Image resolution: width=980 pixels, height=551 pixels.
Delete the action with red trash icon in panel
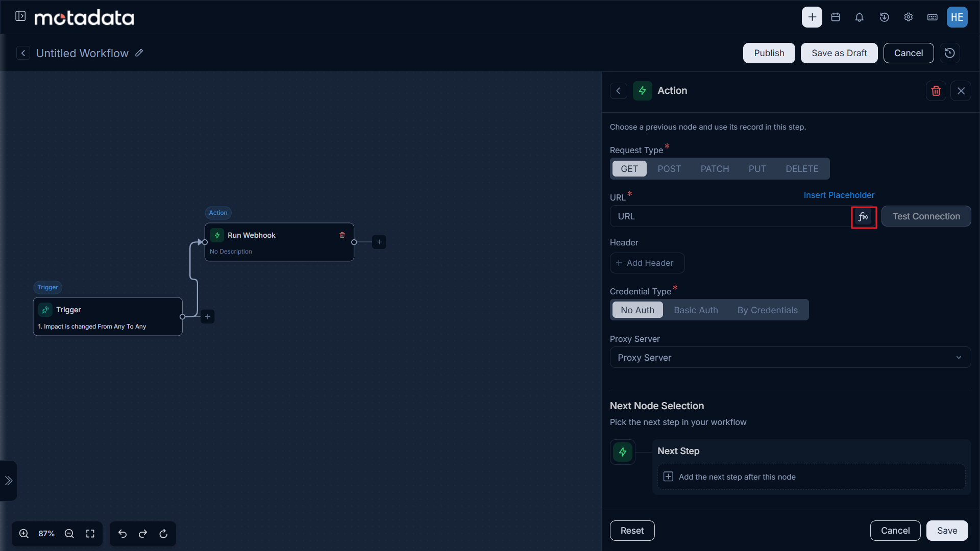[936, 91]
